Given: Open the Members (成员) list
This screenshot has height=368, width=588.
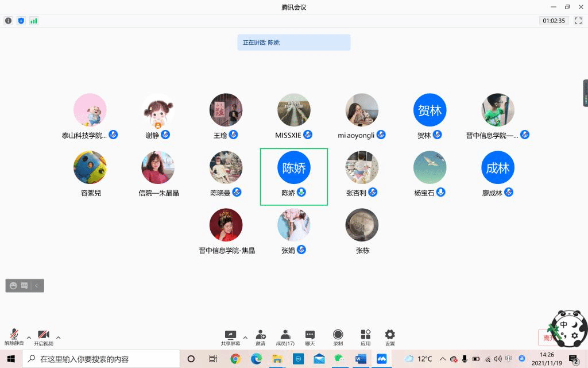Looking at the screenshot, I should click(285, 337).
